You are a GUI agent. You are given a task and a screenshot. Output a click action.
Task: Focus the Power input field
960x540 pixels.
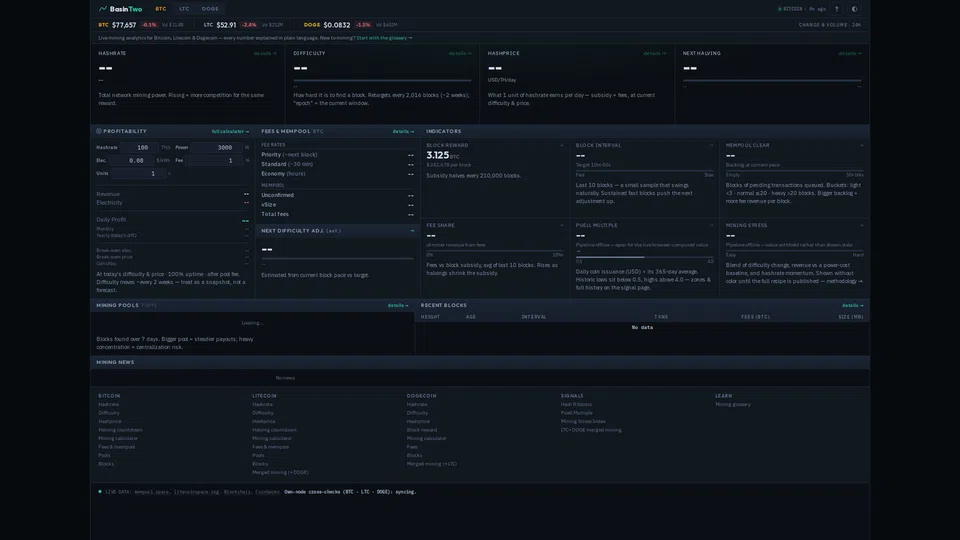click(216, 148)
